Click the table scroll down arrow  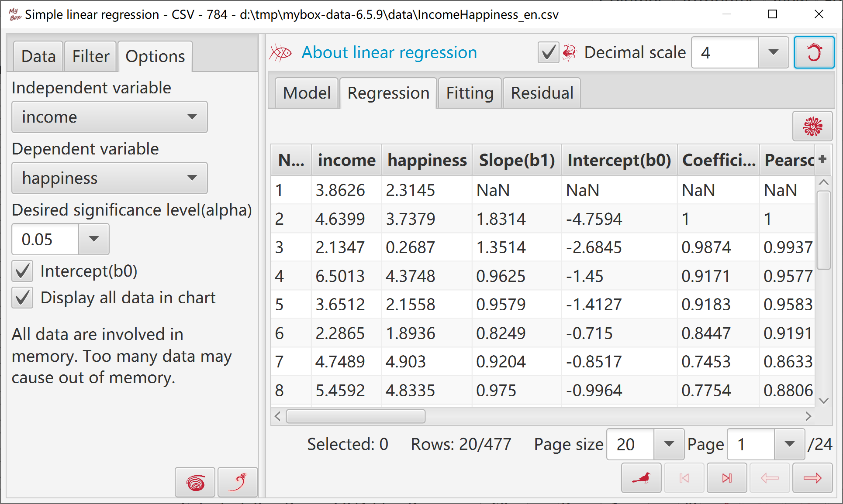823,401
